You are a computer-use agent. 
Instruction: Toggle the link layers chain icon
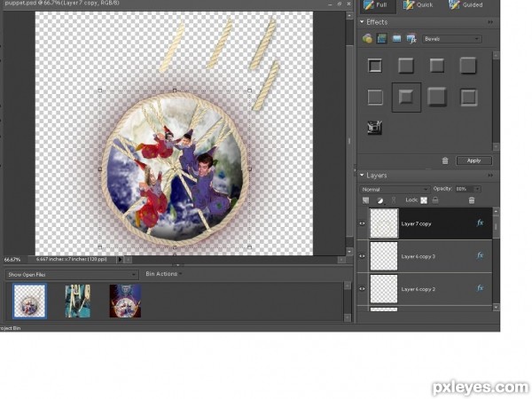pyautogui.click(x=394, y=200)
